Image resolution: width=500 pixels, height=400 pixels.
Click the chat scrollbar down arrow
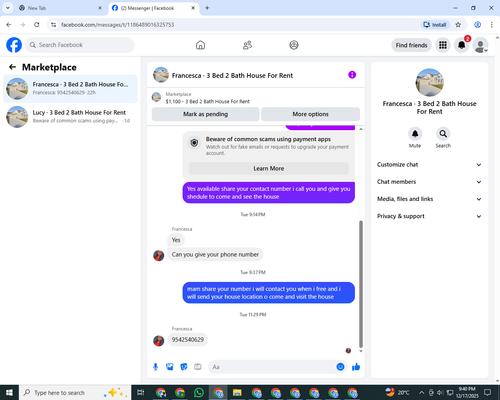click(x=361, y=351)
